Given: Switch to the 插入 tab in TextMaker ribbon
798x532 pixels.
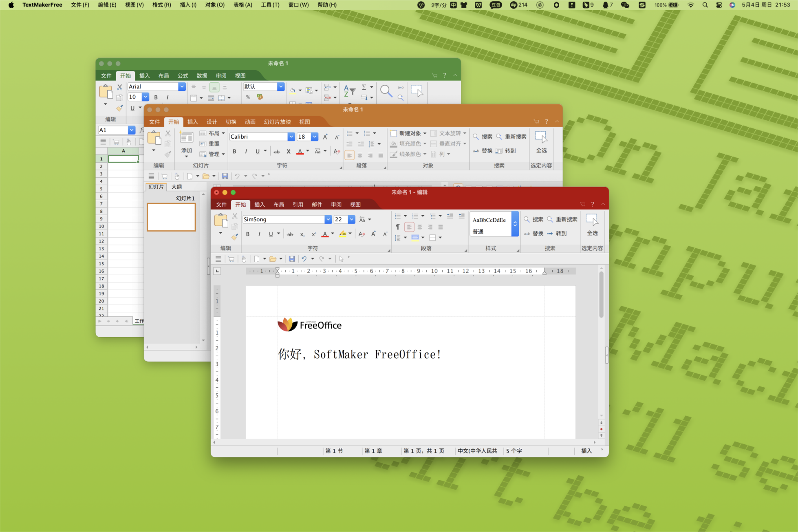Looking at the screenshot, I should 260,205.
